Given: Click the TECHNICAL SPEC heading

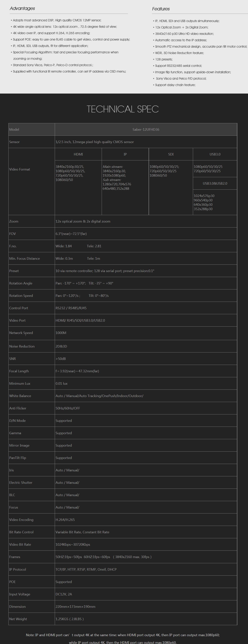Looking at the screenshot, I should (x=123, y=109).
